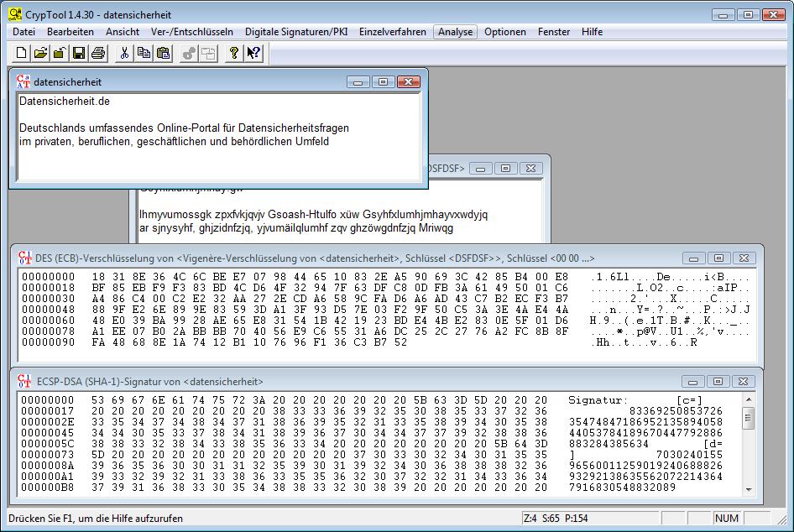Click the status bar hint "Drücken Sie F1"
The width and height of the screenshot is (794, 532).
(96, 519)
